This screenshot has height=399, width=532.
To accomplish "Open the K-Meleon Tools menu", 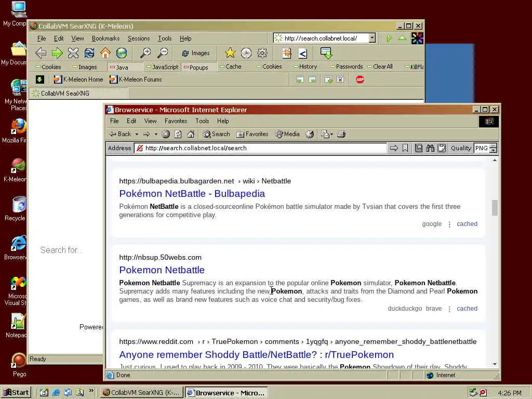I will (165, 38).
